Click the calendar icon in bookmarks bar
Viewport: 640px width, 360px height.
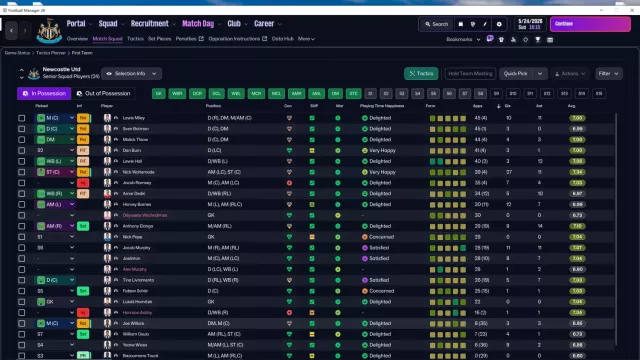[x=550, y=40]
